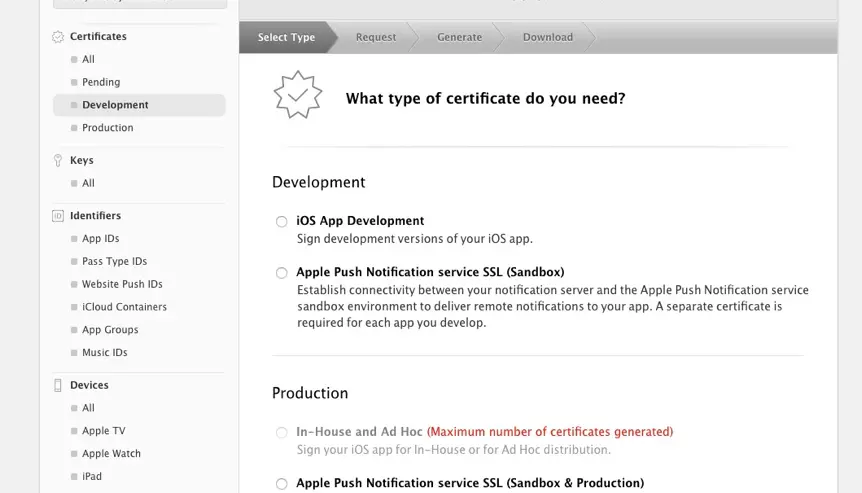Select APNs SSL (Sandbox & Production) radio button
This screenshot has height=493, width=862.
281,484
